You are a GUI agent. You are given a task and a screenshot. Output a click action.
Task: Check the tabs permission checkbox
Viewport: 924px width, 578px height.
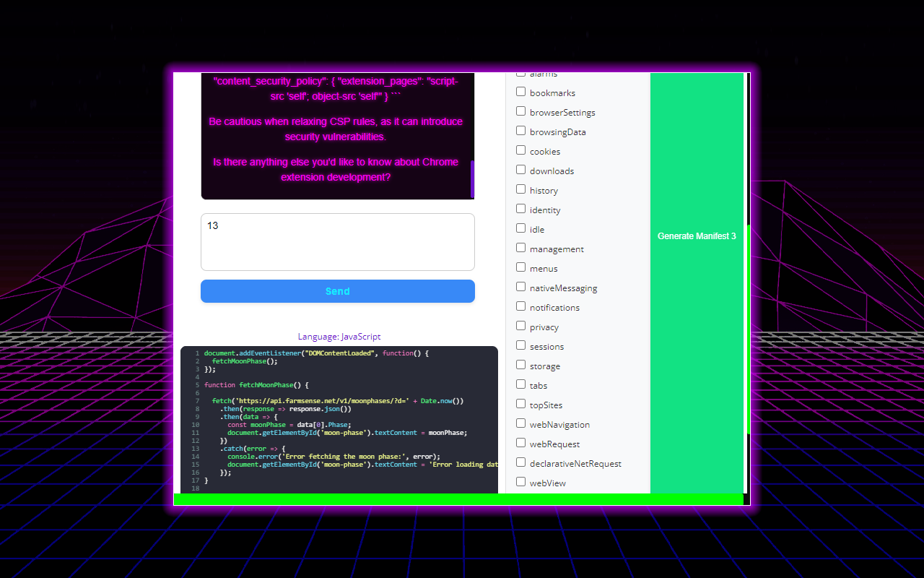click(520, 384)
